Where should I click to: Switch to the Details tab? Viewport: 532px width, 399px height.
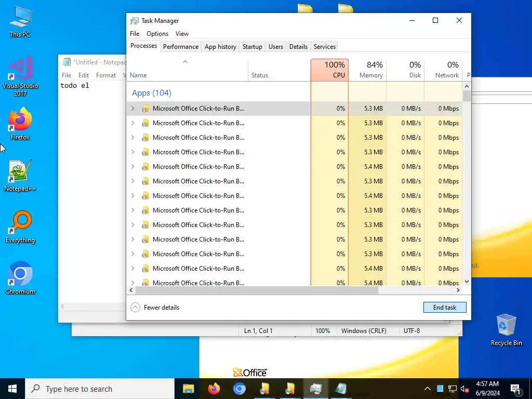click(298, 46)
